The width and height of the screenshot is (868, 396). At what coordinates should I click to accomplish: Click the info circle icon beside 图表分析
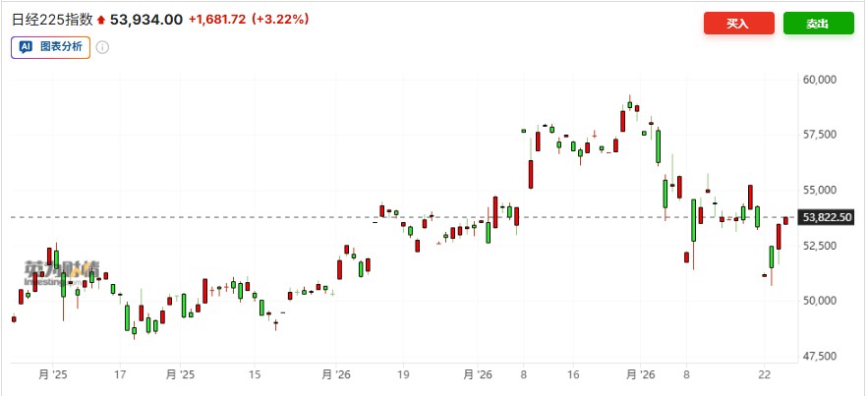pos(102,46)
